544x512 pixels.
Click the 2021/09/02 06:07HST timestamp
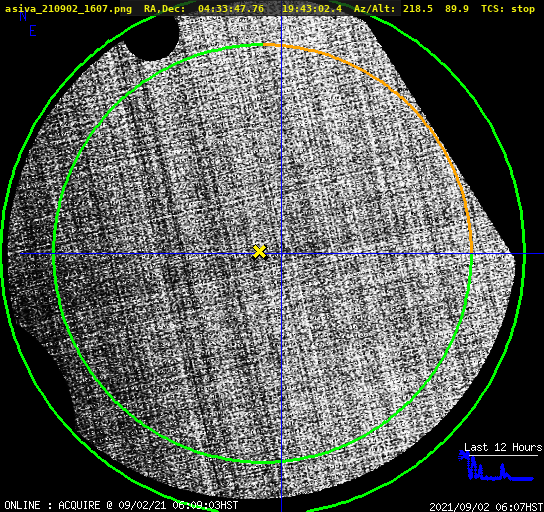point(486,507)
